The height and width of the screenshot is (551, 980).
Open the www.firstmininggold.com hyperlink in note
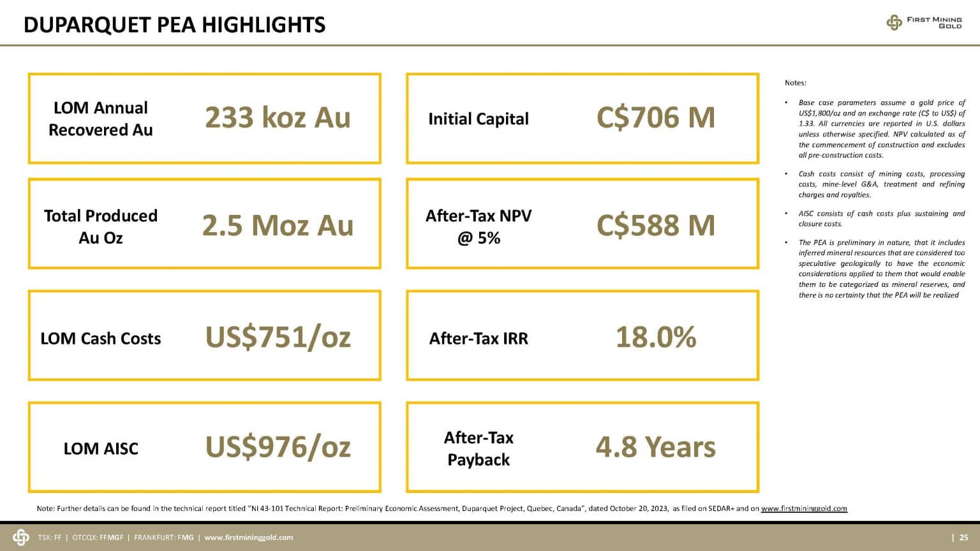coord(804,508)
